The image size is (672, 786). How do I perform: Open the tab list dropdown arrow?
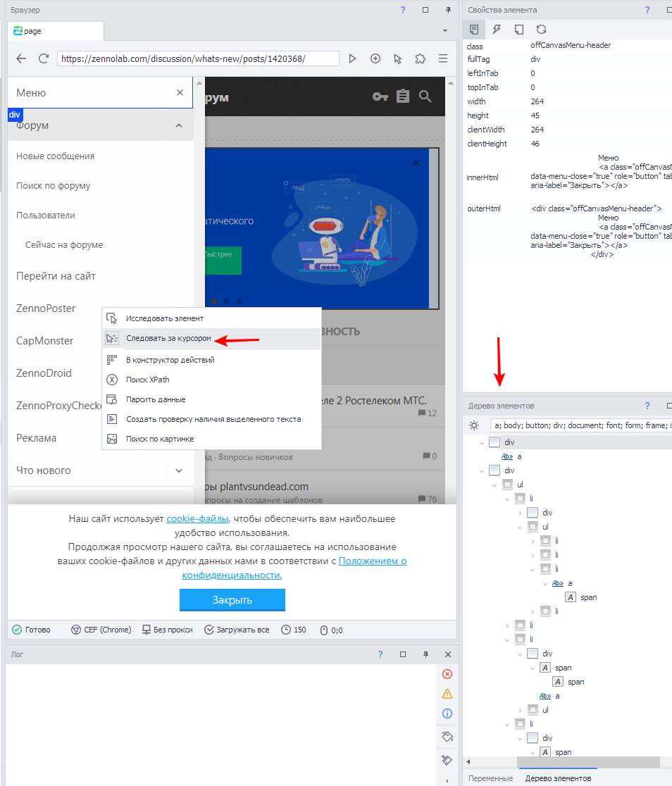click(444, 30)
